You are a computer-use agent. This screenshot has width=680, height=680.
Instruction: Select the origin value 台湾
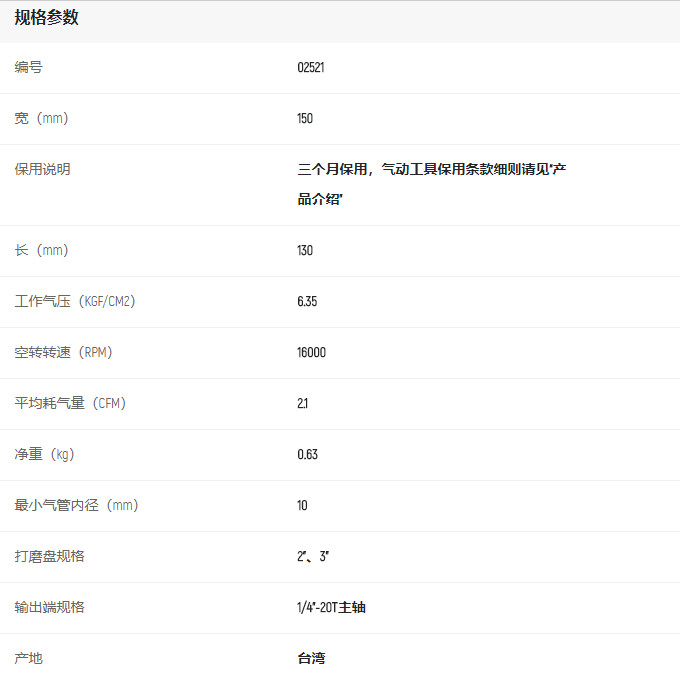point(311,659)
